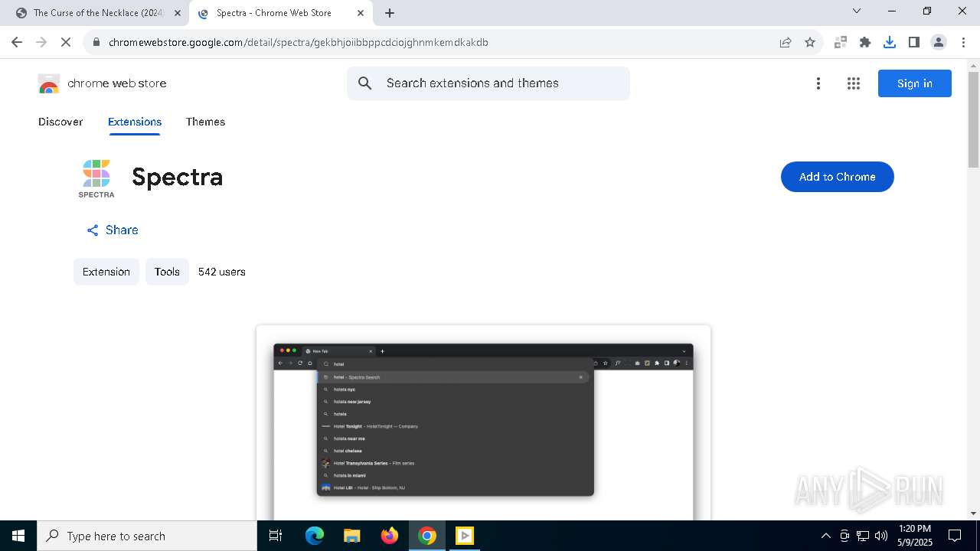
Task: Click the search magnifier icon
Action: [x=365, y=83]
